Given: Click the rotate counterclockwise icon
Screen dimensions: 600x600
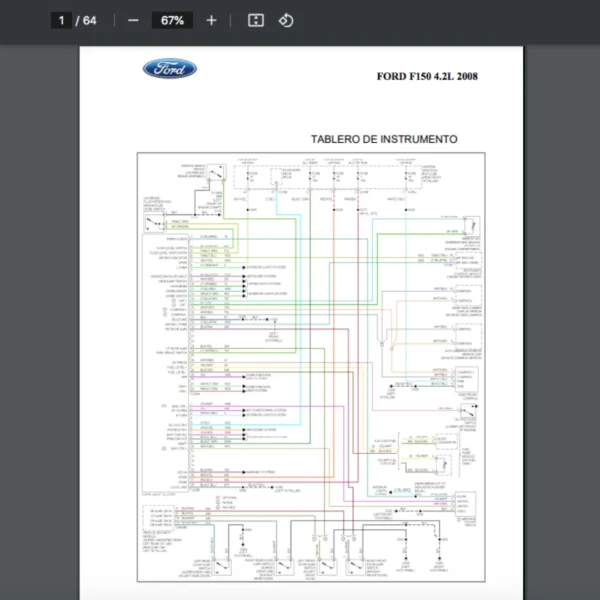Looking at the screenshot, I should click(x=286, y=20).
